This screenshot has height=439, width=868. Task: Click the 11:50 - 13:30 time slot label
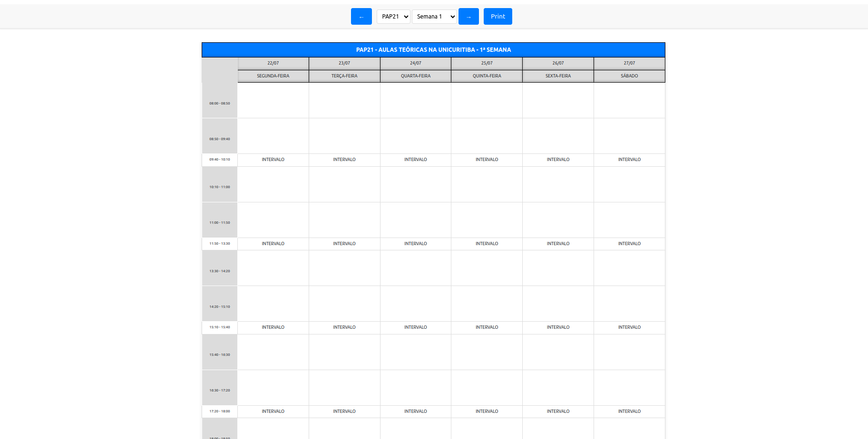[220, 244]
